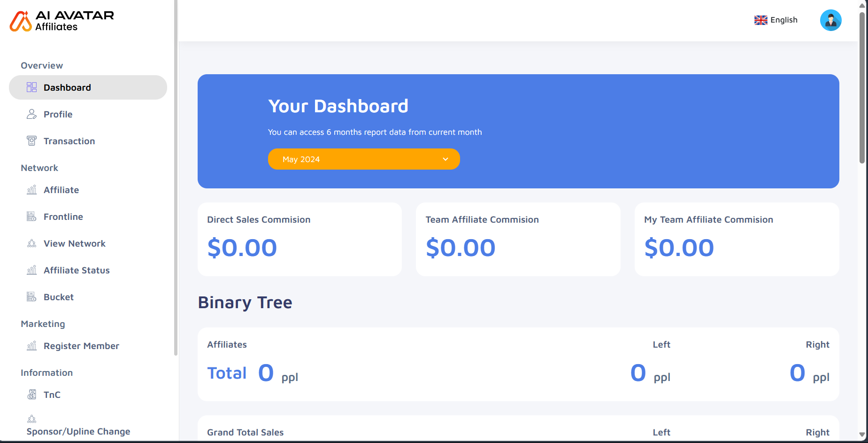
Task: Click the Network section label
Action: click(39, 168)
